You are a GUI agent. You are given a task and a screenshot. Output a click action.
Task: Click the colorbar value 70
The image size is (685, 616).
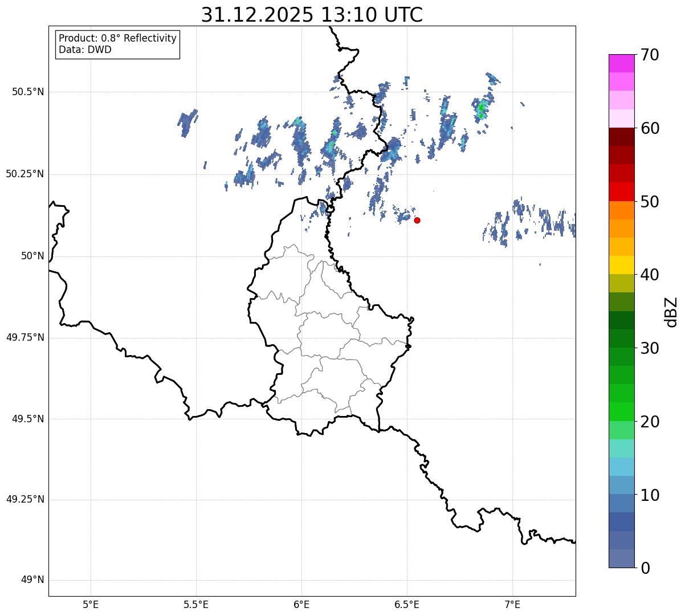coord(650,55)
